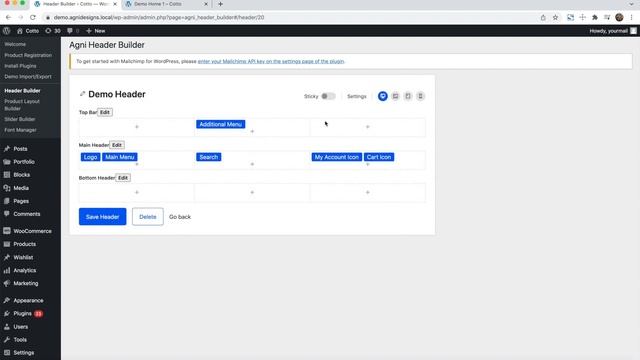Image resolution: width=640 pixels, height=360 pixels.
Task: Open the Pages admin menu
Action: coord(21,201)
